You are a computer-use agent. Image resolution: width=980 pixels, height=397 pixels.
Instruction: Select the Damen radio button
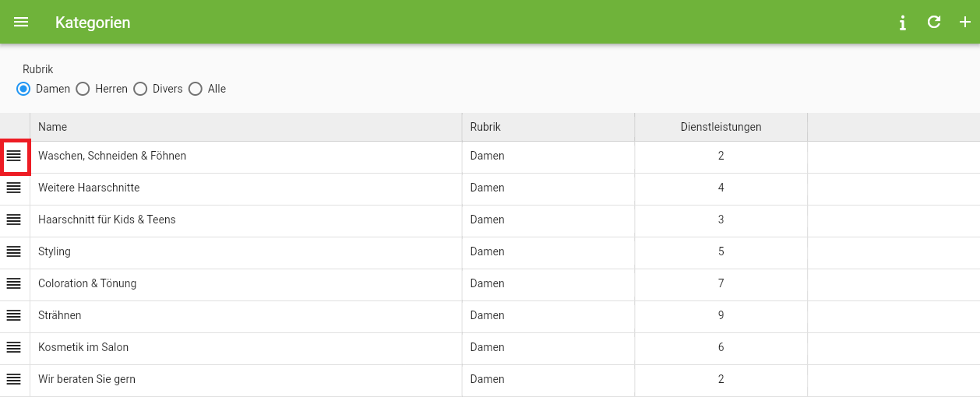[x=23, y=89]
